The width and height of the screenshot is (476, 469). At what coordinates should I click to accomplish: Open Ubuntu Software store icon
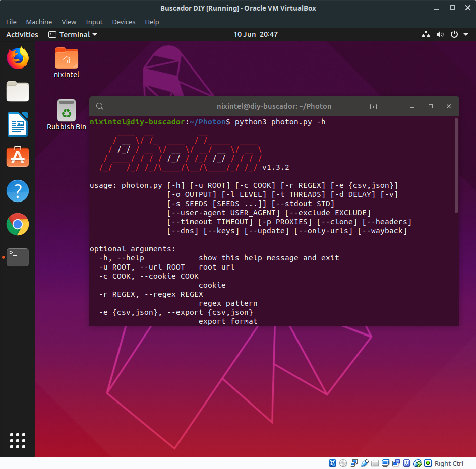(18, 157)
